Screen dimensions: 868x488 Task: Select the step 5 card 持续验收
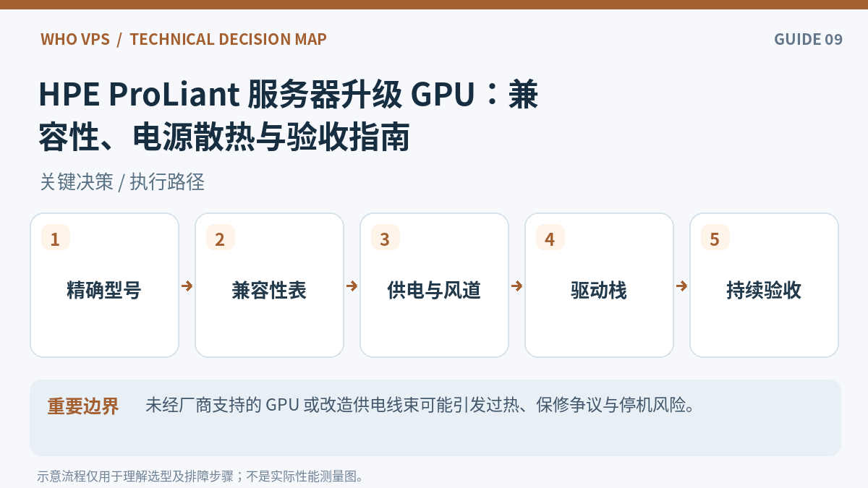[764, 285]
